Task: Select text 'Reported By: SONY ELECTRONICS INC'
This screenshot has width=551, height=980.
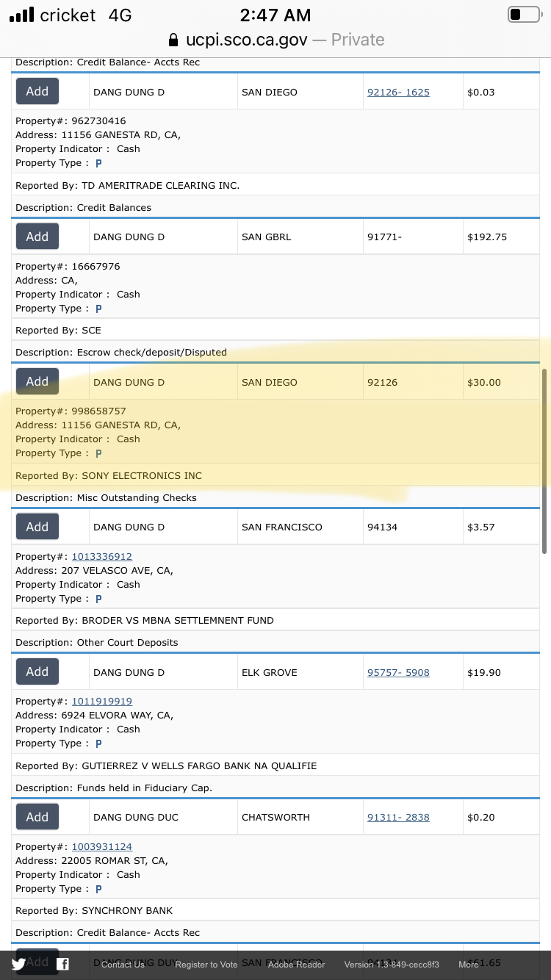Action: click(109, 475)
